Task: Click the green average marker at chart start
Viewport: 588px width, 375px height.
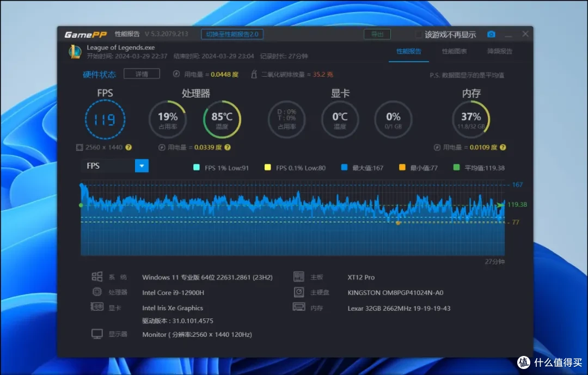Action: coord(81,205)
